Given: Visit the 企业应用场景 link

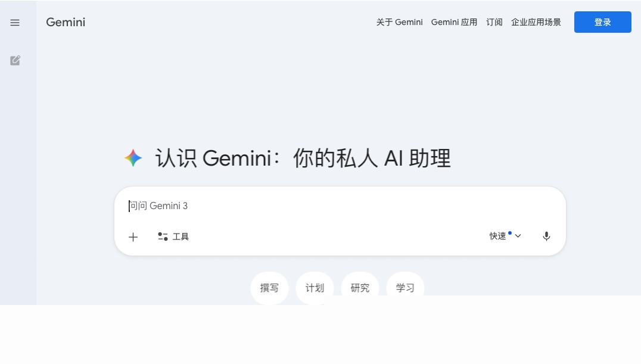Looking at the screenshot, I should coord(536,22).
